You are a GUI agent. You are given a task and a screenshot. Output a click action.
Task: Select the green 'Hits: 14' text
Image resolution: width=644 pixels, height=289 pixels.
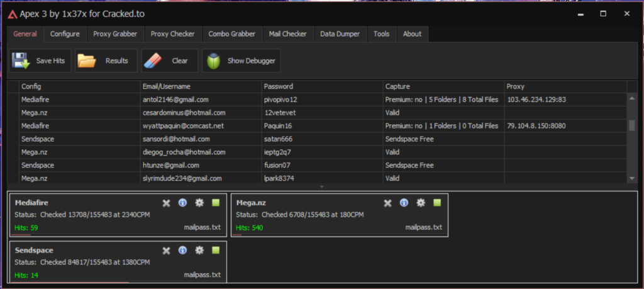click(26, 275)
